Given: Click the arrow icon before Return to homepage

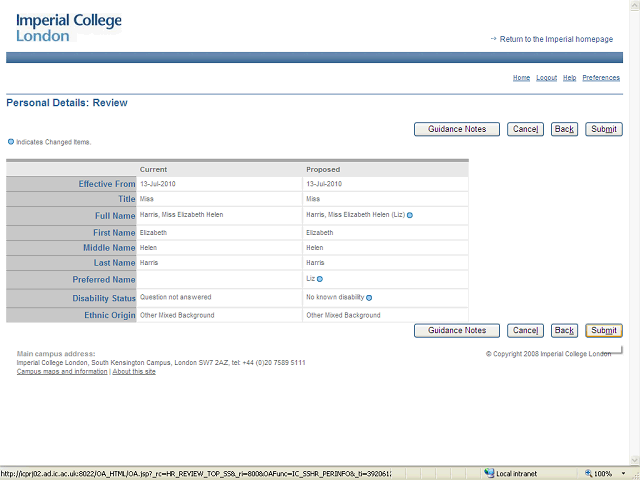Looking at the screenshot, I should tap(493, 39).
